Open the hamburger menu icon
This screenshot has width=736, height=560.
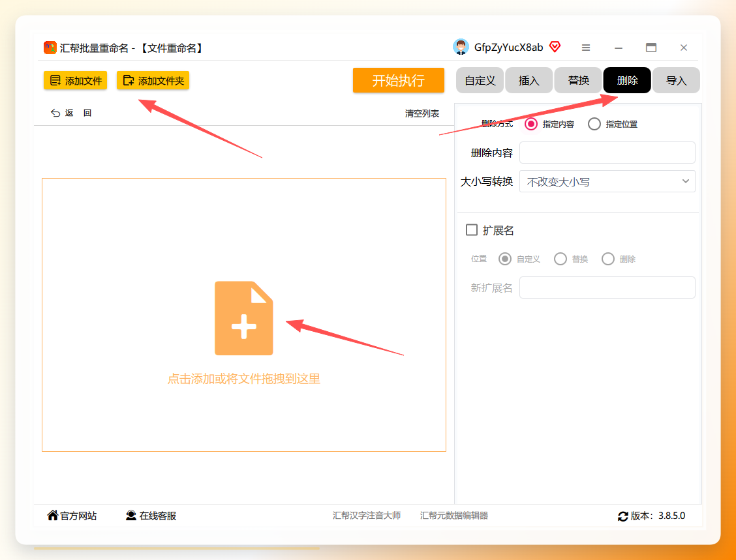tap(586, 48)
